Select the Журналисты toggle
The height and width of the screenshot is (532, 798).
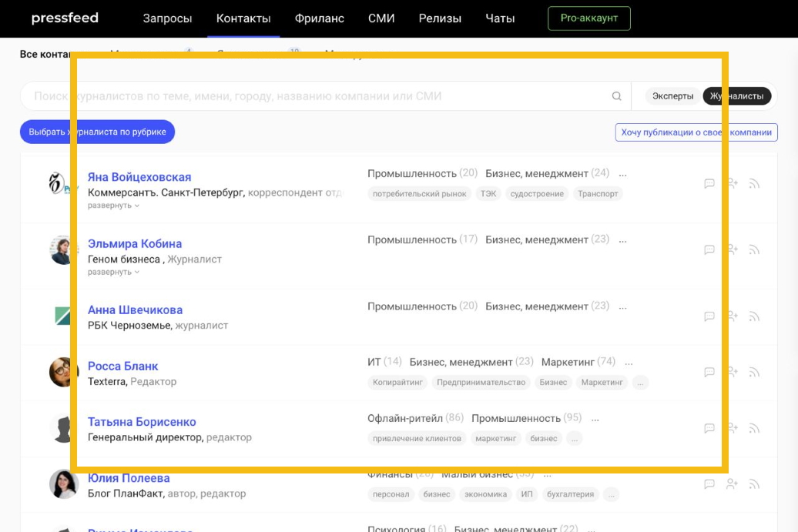click(x=736, y=96)
